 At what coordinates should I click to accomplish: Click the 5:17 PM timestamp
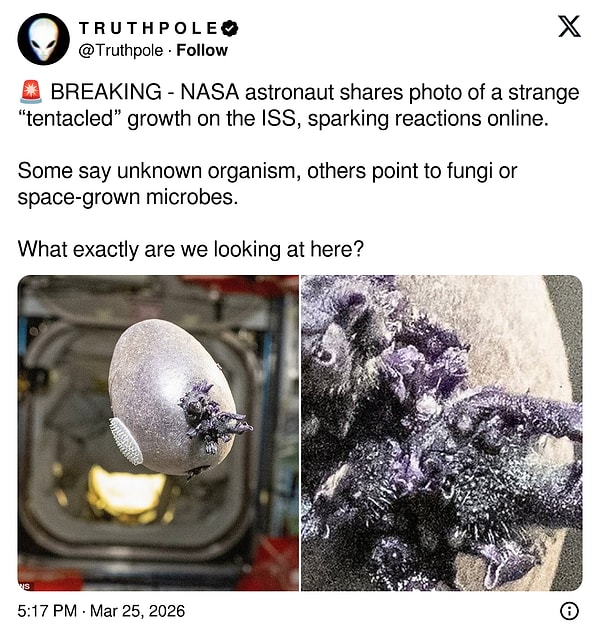(x=47, y=611)
